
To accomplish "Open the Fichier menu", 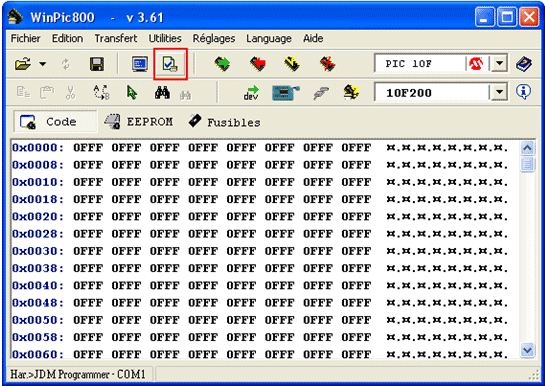I will pyautogui.click(x=25, y=38).
